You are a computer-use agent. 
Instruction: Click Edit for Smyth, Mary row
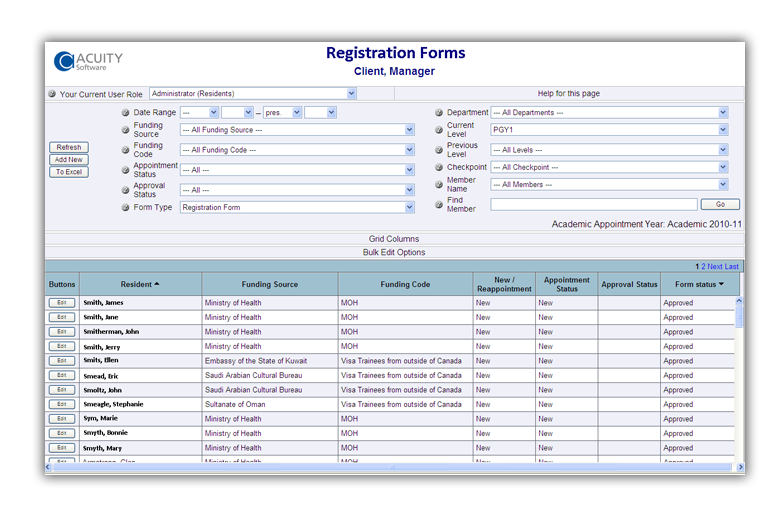coord(62,448)
